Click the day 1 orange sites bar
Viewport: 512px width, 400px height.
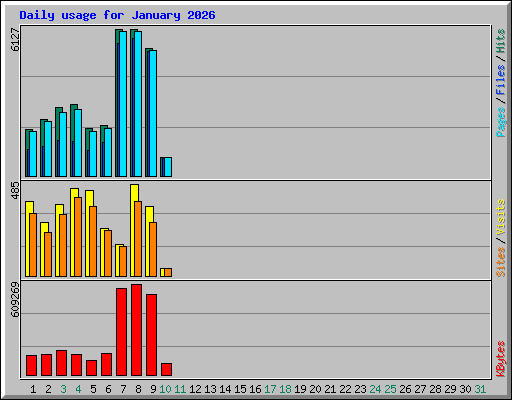(33, 245)
